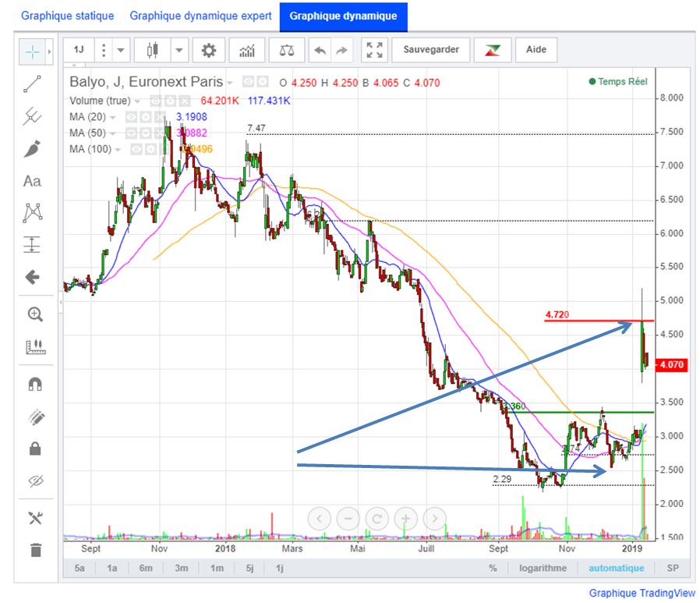Switch to Graphique statique tab
The image size is (700, 603).
click(x=67, y=16)
